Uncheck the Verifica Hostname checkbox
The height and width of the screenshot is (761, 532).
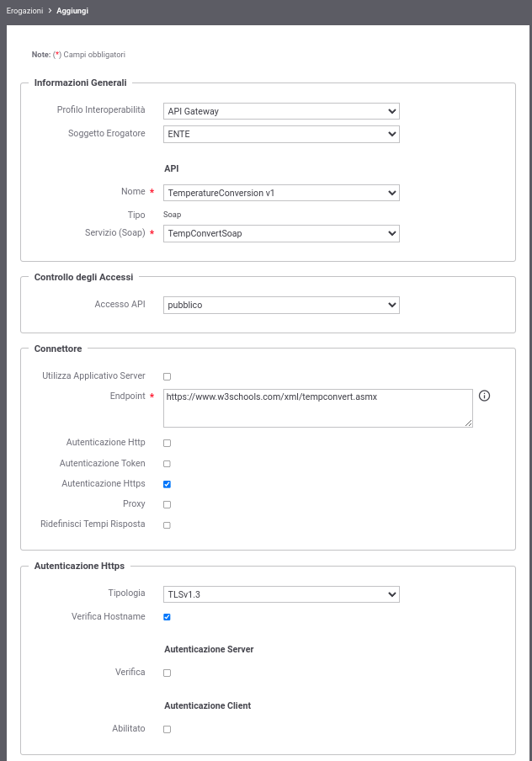pos(167,617)
